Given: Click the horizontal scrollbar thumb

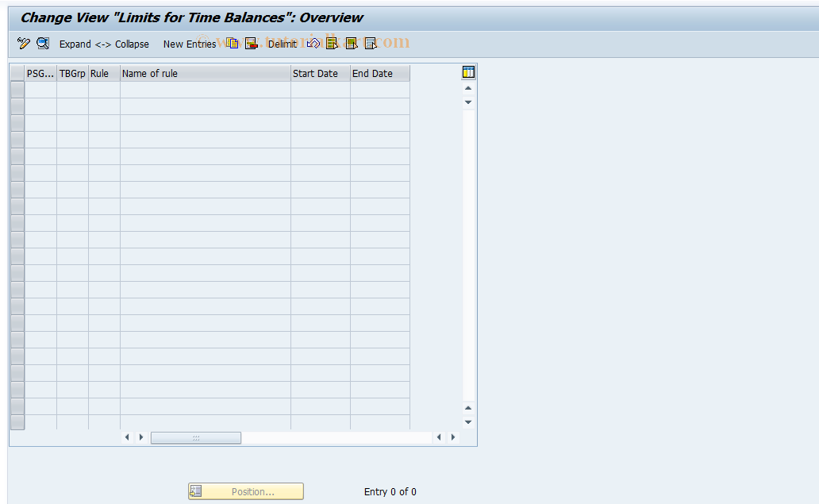Looking at the screenshot, I should tap(196, 437).
